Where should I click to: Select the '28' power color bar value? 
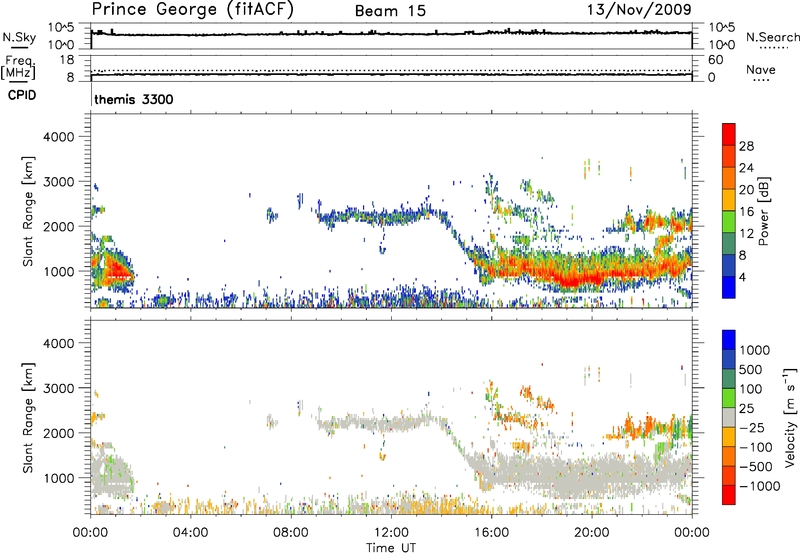746,146
